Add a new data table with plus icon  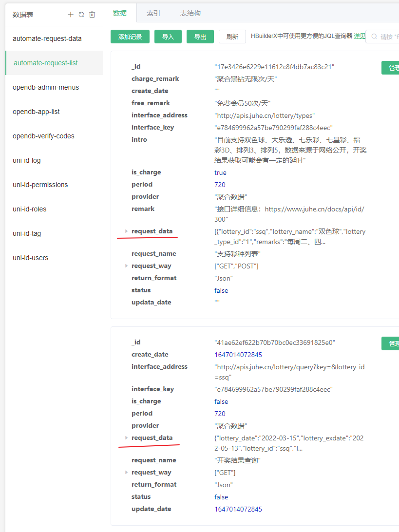click(71, 14)
